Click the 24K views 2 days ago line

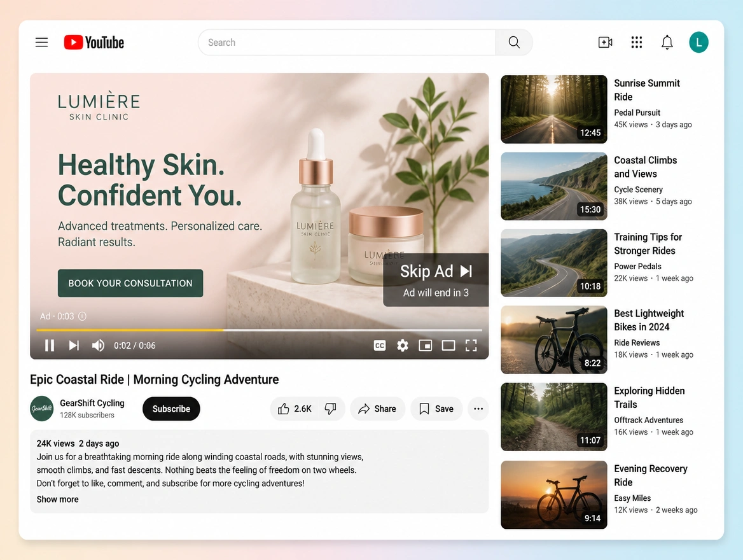pyautogui.click(x=78, y=444)
